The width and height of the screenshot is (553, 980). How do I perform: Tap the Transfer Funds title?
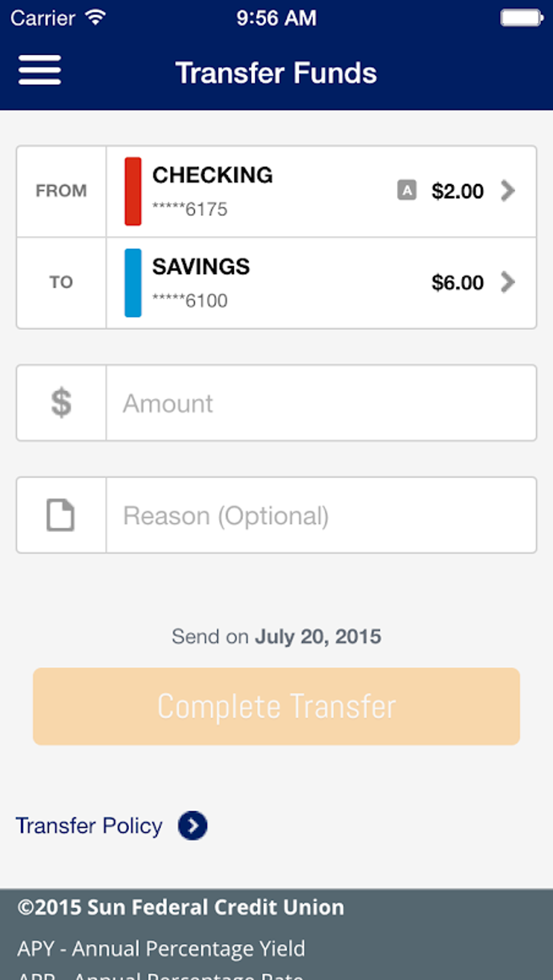(276, 73)
